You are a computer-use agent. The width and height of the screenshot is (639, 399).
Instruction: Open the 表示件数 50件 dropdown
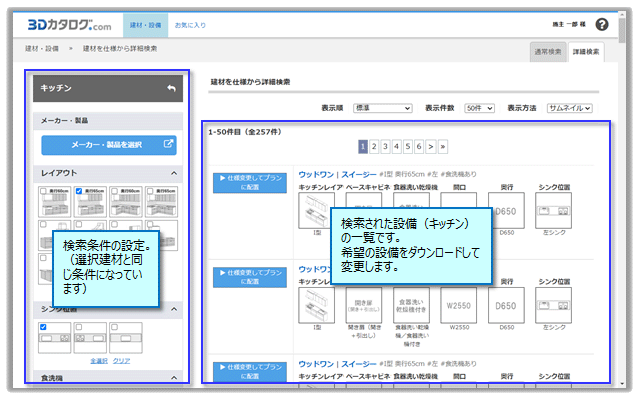[479, 108]
